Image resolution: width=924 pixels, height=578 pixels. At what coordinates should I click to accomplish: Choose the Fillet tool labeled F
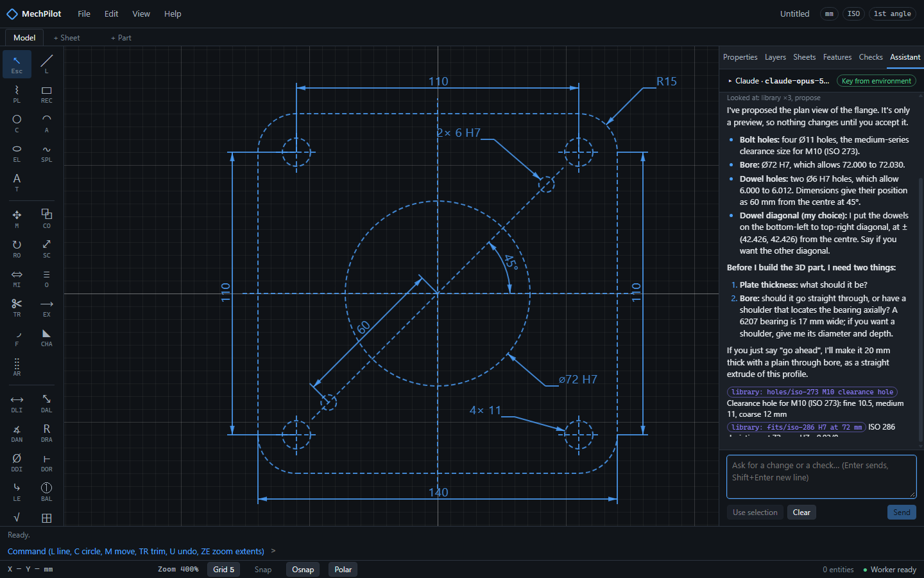[x=17, y=337]
